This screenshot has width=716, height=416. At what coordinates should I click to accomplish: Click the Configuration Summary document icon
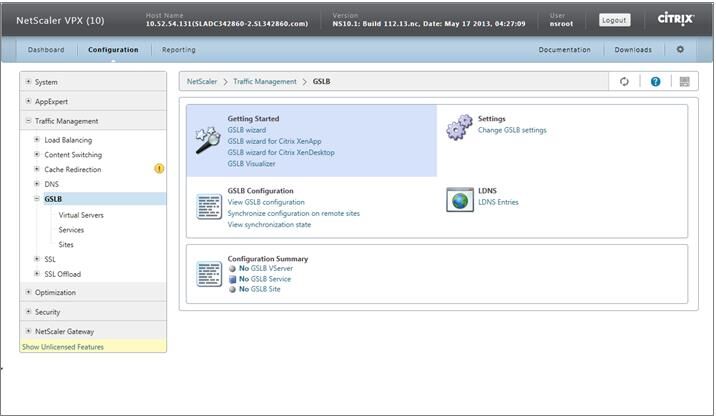(209, 274)
